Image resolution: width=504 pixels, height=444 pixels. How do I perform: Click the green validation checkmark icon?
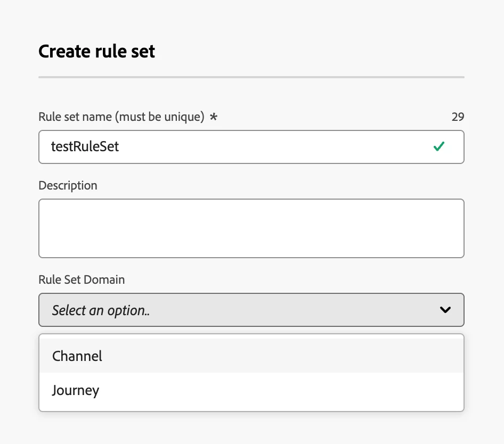[x=438, y=147]
